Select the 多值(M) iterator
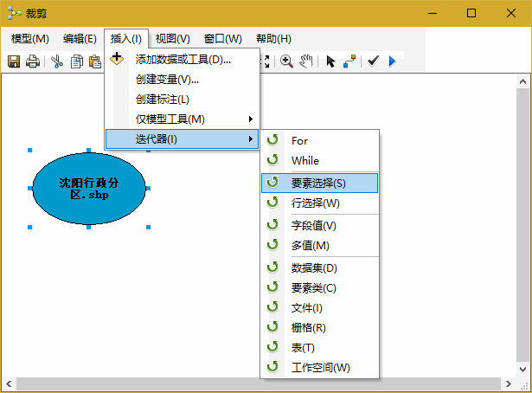 point(319,245)
